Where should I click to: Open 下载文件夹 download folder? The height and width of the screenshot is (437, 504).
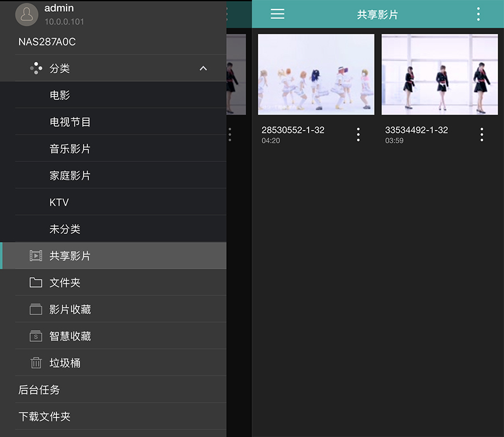(44, 417)
